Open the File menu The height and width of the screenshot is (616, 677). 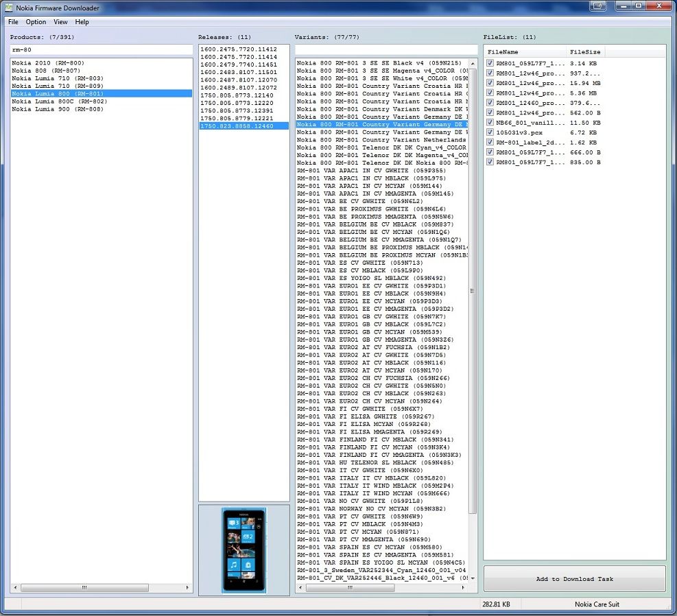point(14,21)
